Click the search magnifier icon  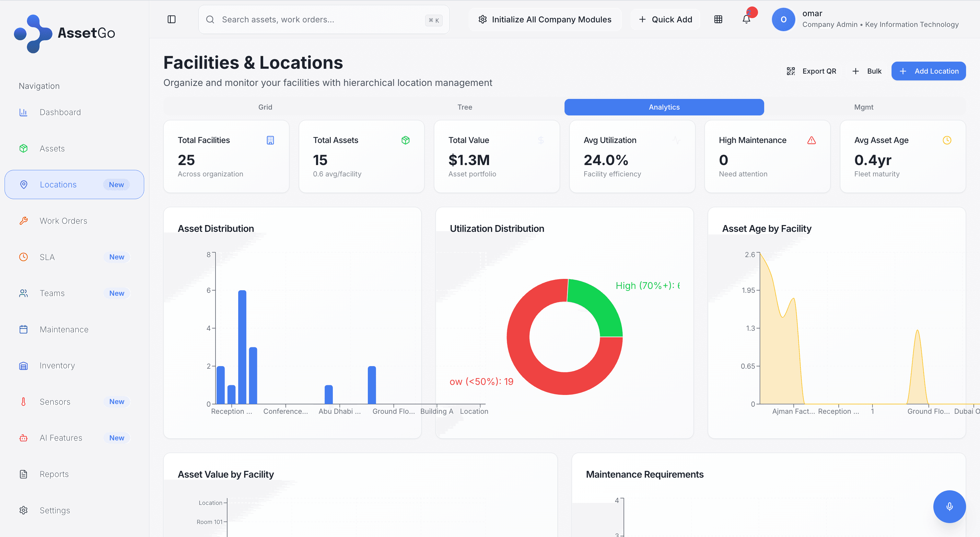pyautogui.click(x=210, y=19)
